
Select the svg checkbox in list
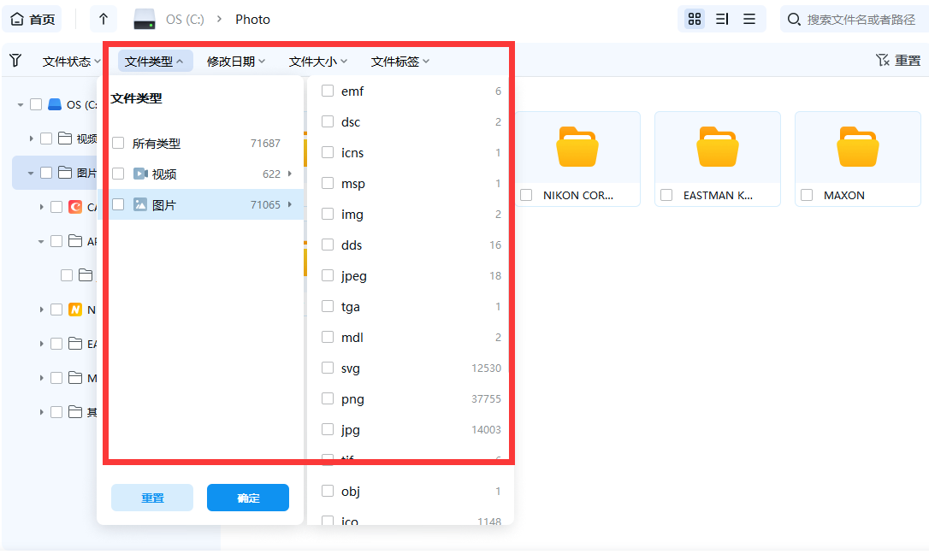pyautogui.click(x=328, y=368)
